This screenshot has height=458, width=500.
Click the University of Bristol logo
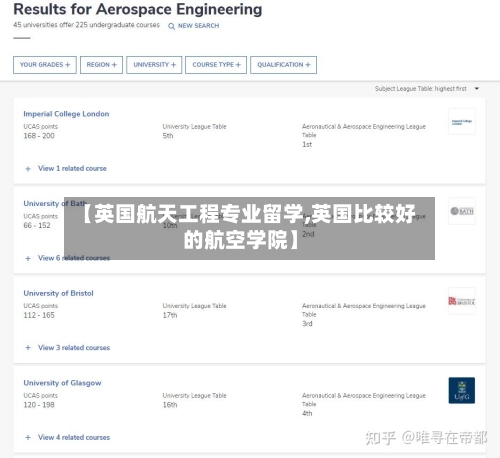(x=462, y=301)
